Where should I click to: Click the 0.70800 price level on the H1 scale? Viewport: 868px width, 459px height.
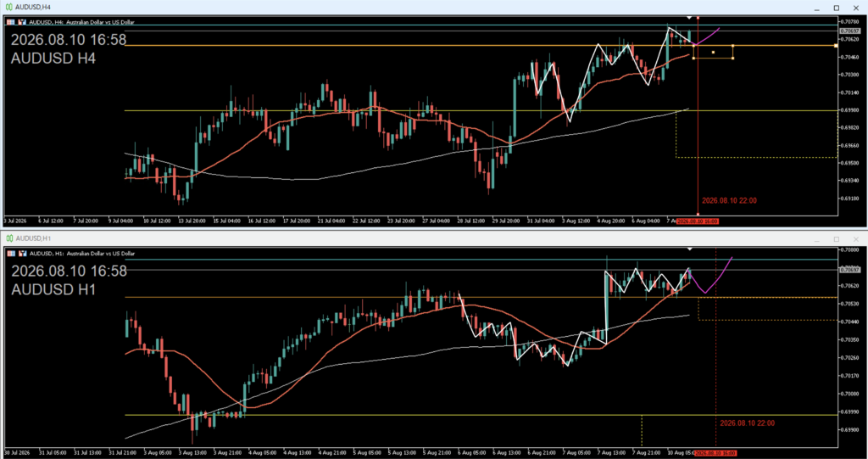click(851, 250)
